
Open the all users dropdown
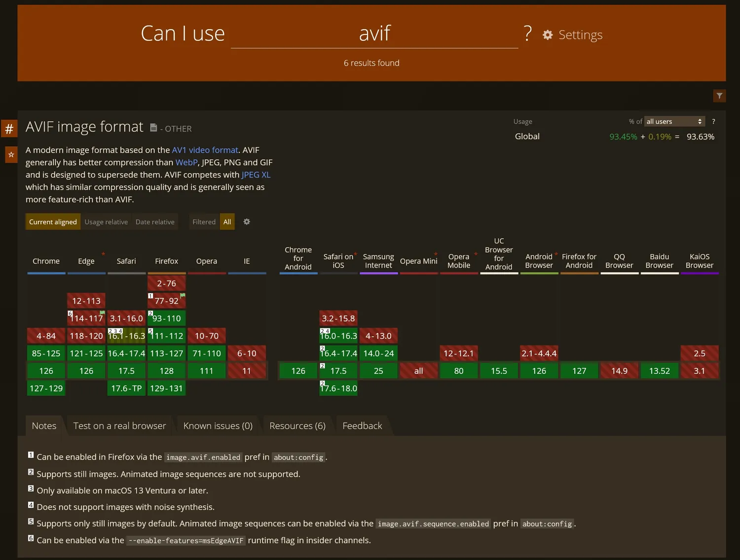click(x=674, y=121)
